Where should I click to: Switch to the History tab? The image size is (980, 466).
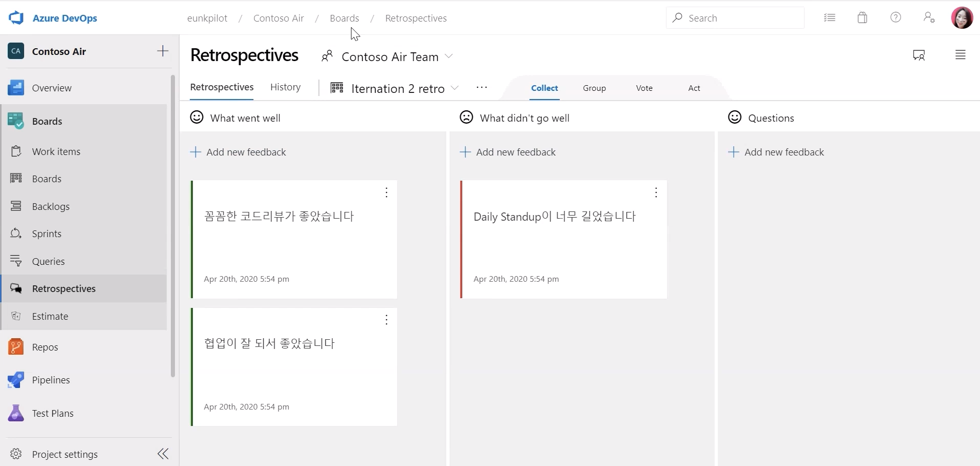[x=286, y=87]
